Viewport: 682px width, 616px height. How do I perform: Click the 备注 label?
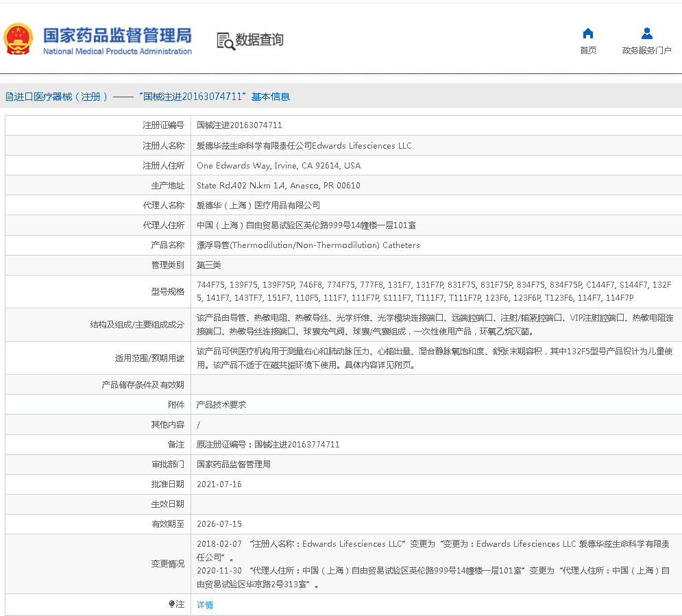click(x=176, y=445)
